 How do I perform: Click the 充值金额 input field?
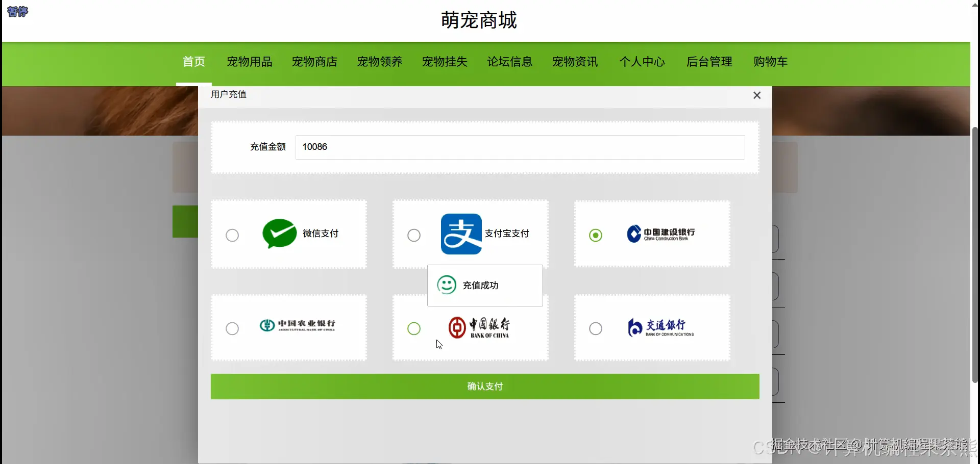[520, 147]
